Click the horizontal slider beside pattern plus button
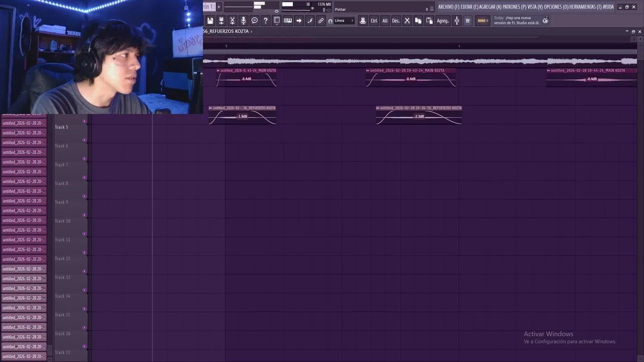Screen dimensions: 644x362 pyautogui.click(x=238, y=7)
